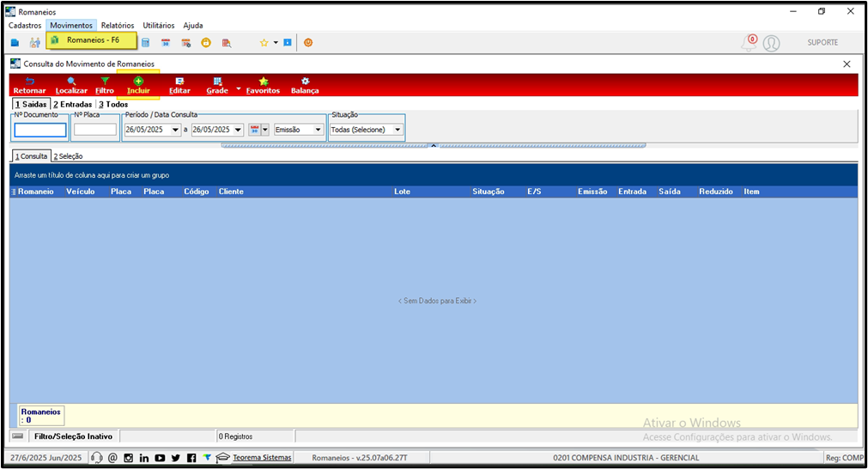Image resolution: width=868 pixels, height=469 pixels.
Task: Click the Balança gear button
Action: 305,86
